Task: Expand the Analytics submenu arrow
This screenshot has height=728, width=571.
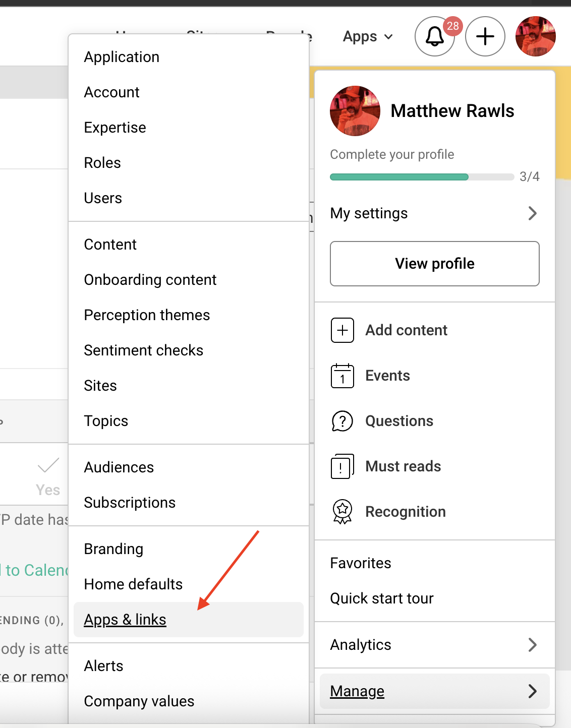Action: point(532,645)
